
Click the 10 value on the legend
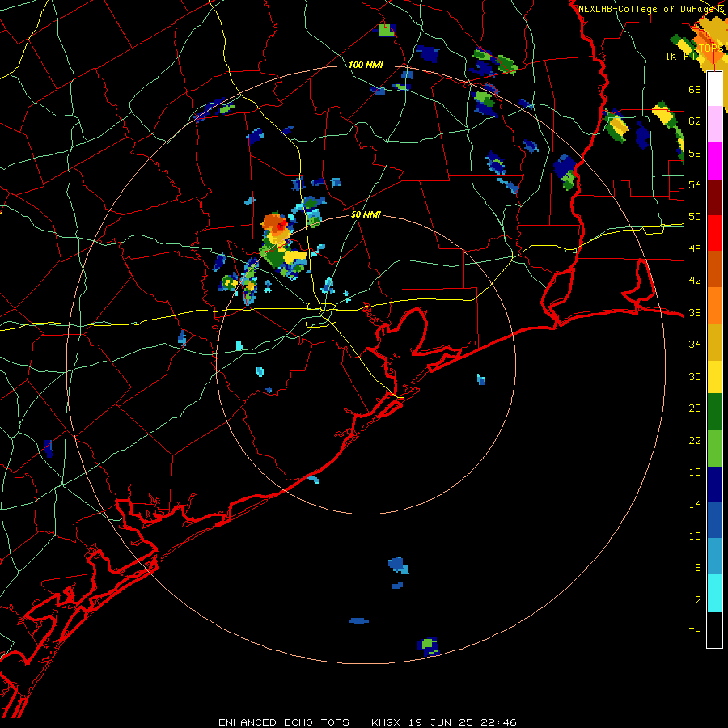(695, 536)
